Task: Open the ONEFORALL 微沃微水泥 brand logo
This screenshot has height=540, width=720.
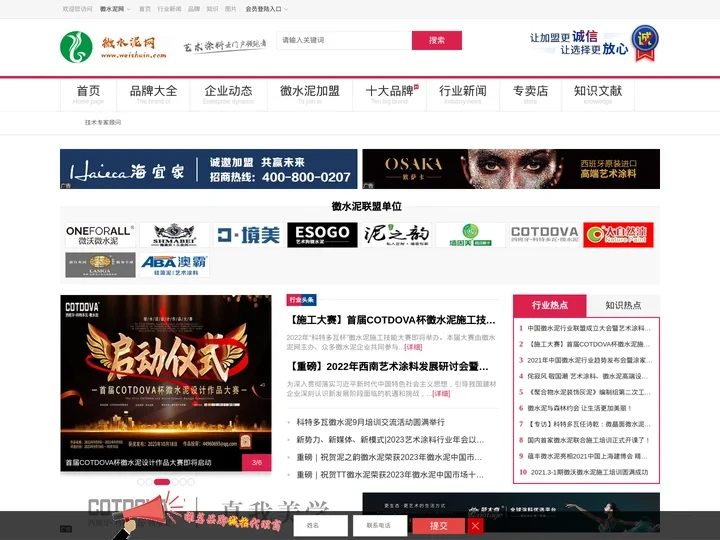Action: pos(100,235)
